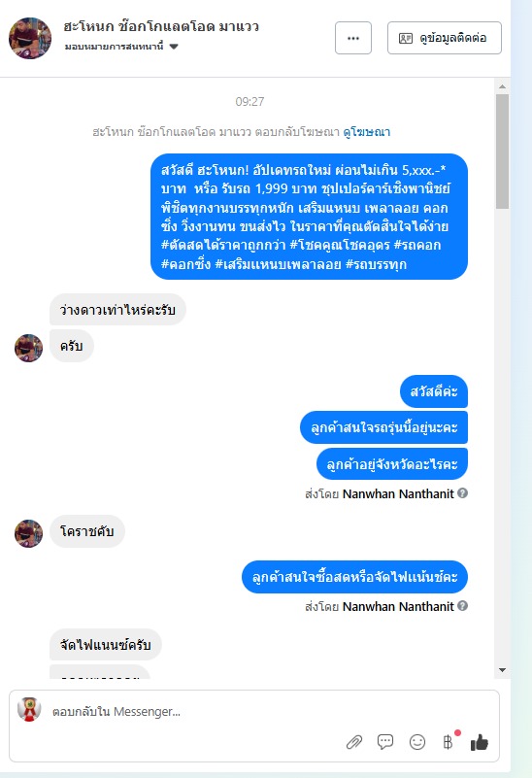
Task: Click customer avatar beside ครับ message
Action: pyautogui.click(x=29, y=348)
